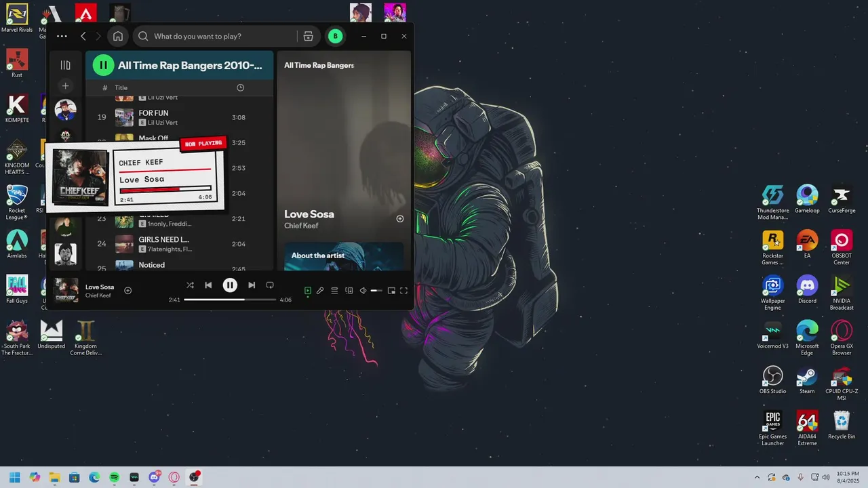Open Discord from the taskbar
Image resolution: width=868 pixels, height=488 pixels.
pos(154,477)
